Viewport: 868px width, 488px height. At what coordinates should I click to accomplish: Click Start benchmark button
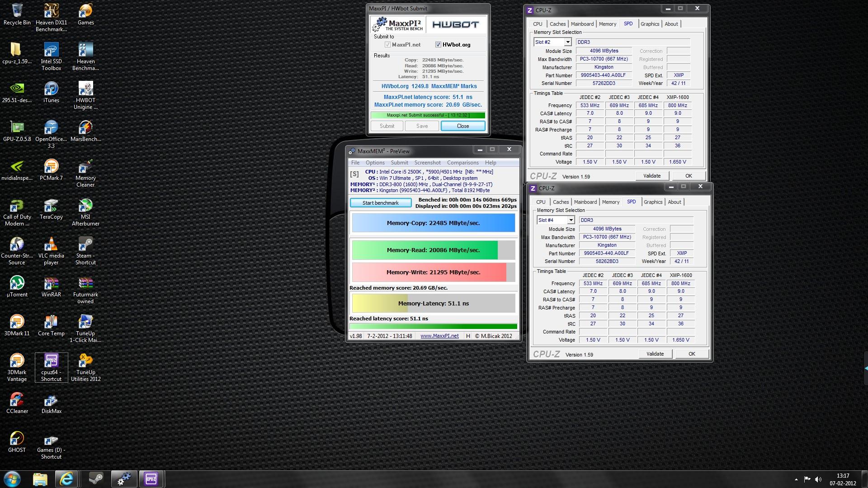coord(381,203)
